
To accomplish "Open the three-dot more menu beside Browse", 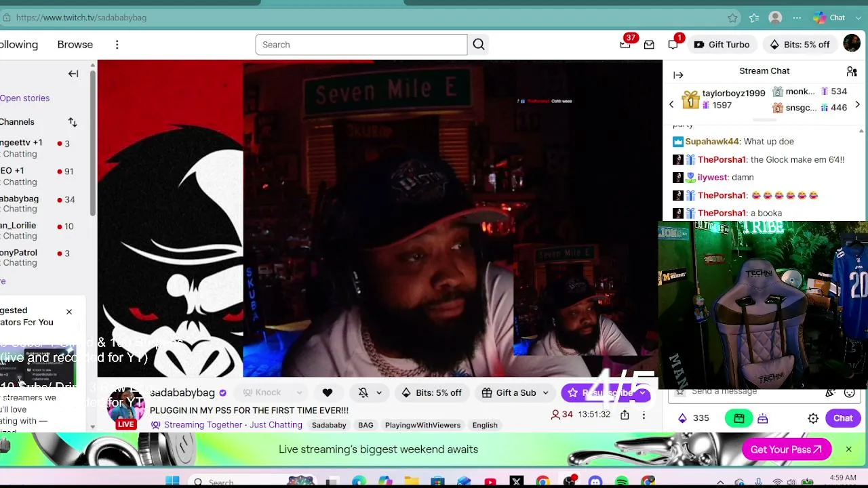I will [x=117, y=45].
